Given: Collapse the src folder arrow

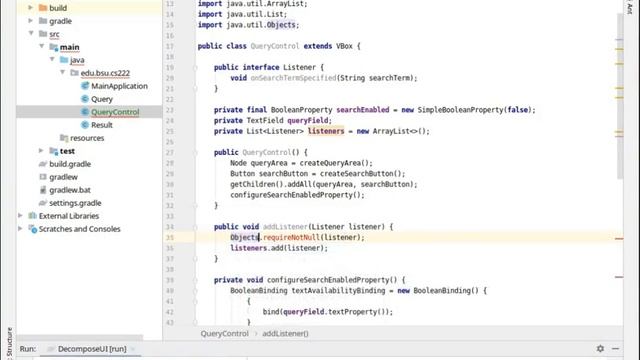Looking at the screenshot, I should coord(31,33).
